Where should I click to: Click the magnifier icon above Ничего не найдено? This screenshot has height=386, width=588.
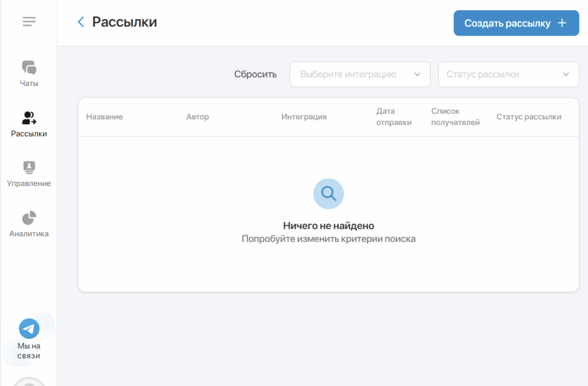(328, 194)
